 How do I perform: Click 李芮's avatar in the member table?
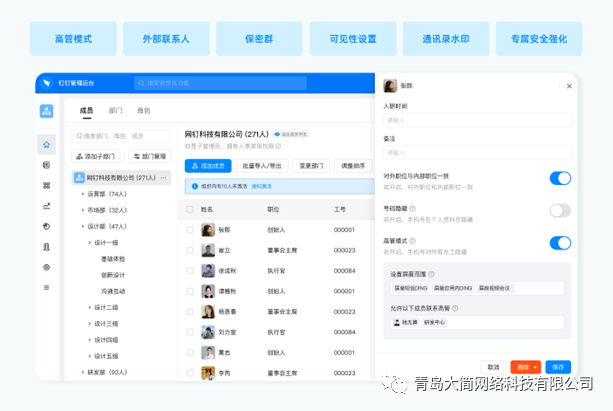tap(208, 373)
